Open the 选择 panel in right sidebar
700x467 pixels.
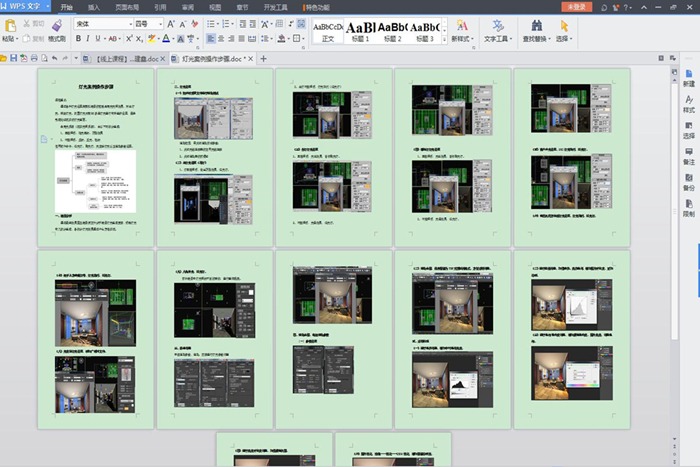tap(689, 130)
